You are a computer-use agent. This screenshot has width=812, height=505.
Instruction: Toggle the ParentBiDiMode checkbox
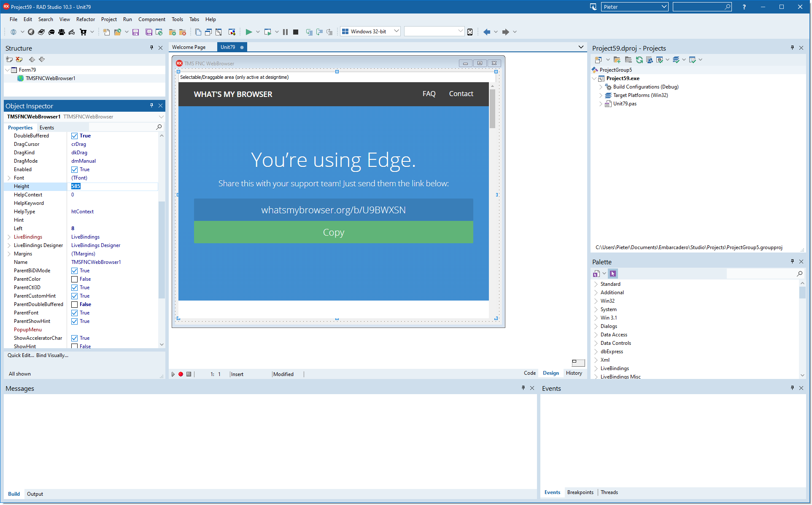[74, 271]
